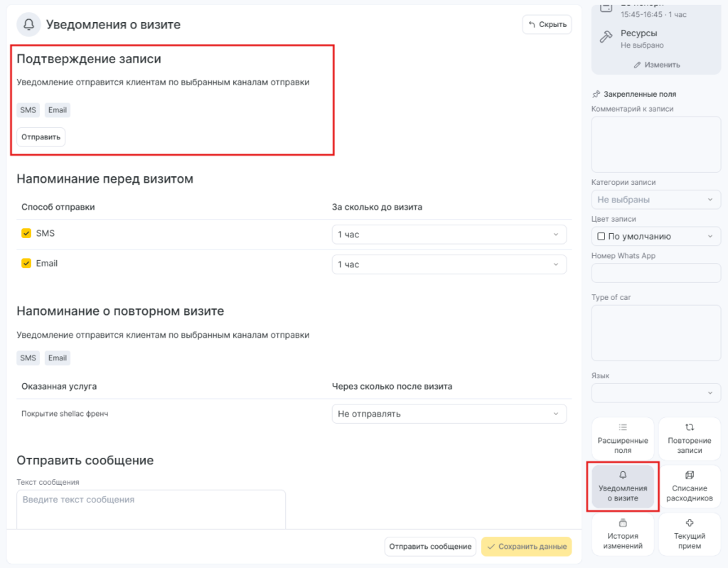Click Отправить under Подтверждение записи
Image resolution: width=728 pixels, height=568 pixels.
tap(41, 136)
